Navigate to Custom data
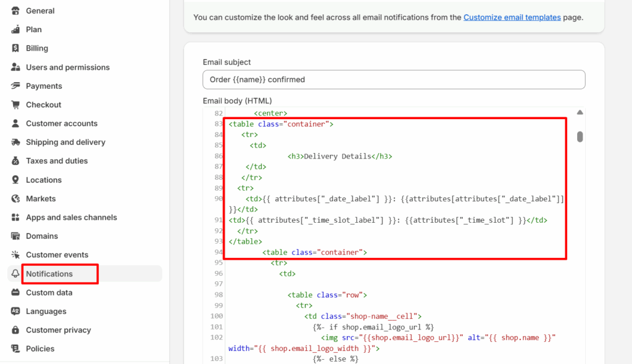 click(x=49, y=292)
